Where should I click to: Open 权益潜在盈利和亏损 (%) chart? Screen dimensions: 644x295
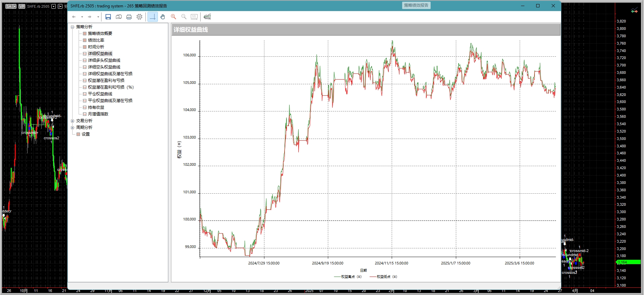(x=111, y=87)
